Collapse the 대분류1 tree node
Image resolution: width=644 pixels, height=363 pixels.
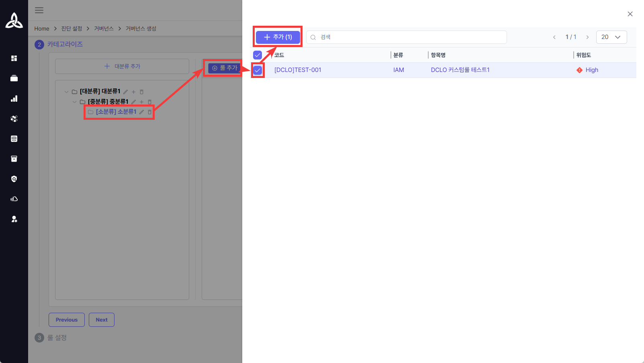point(66,92)
